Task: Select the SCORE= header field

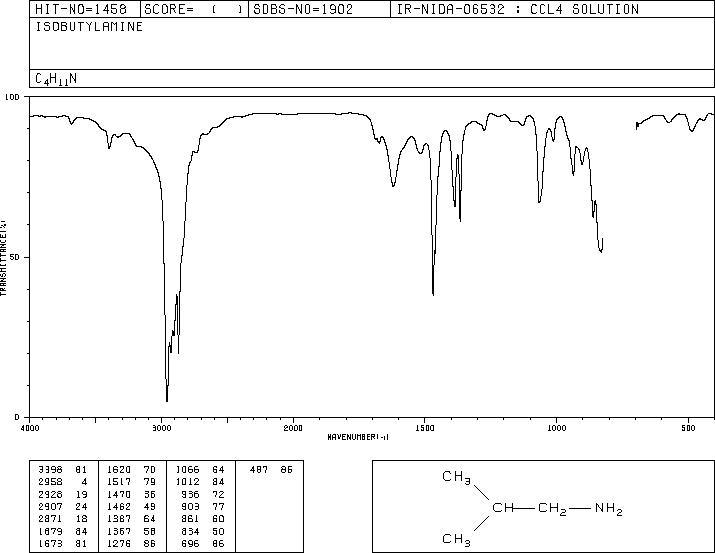Action: [193, 9]
